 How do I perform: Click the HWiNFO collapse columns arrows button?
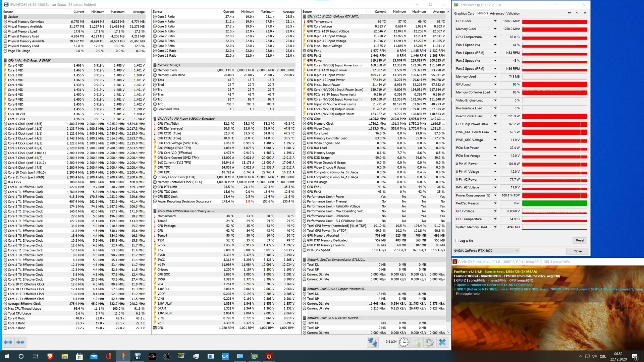click(x=20, y=342)
